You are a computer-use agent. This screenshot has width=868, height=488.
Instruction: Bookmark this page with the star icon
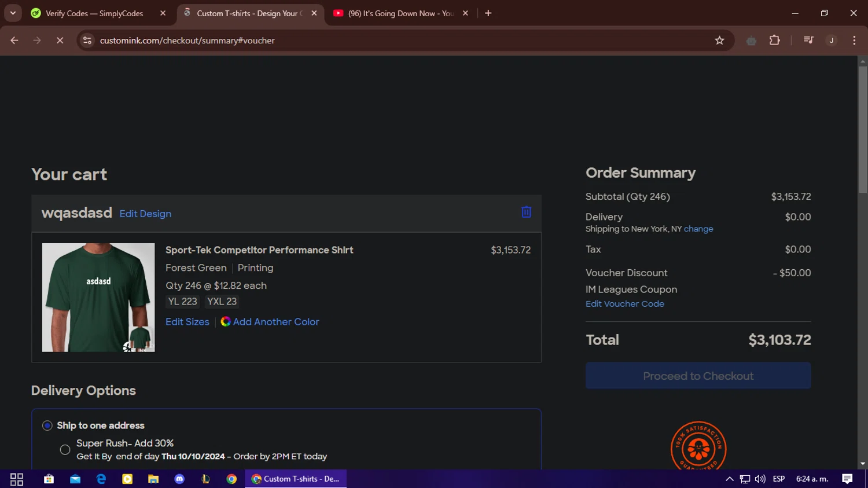click(x=719, y=41)
